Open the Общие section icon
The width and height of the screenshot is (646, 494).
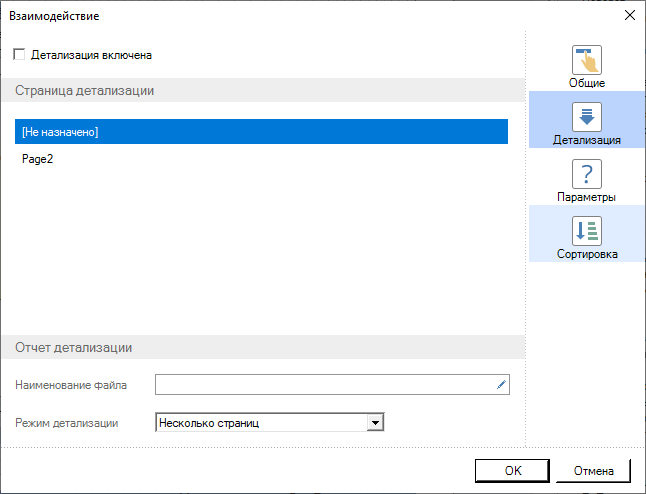[x=587, y=60]
